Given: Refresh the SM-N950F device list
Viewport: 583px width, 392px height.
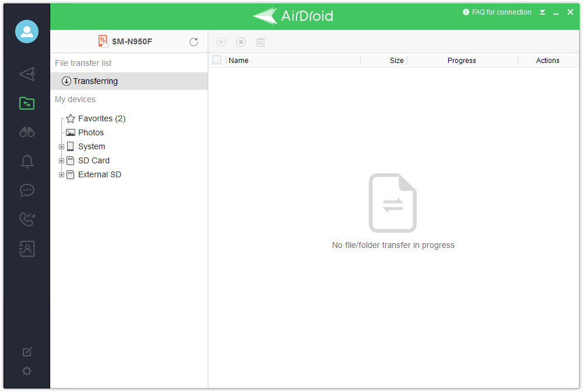Looking at the screenshot, I should pos(194,42).
